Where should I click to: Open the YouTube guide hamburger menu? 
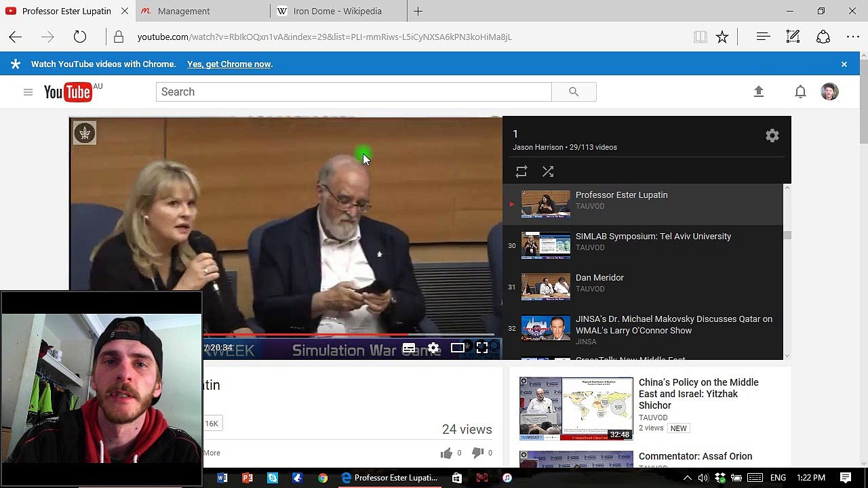[28, 92]
